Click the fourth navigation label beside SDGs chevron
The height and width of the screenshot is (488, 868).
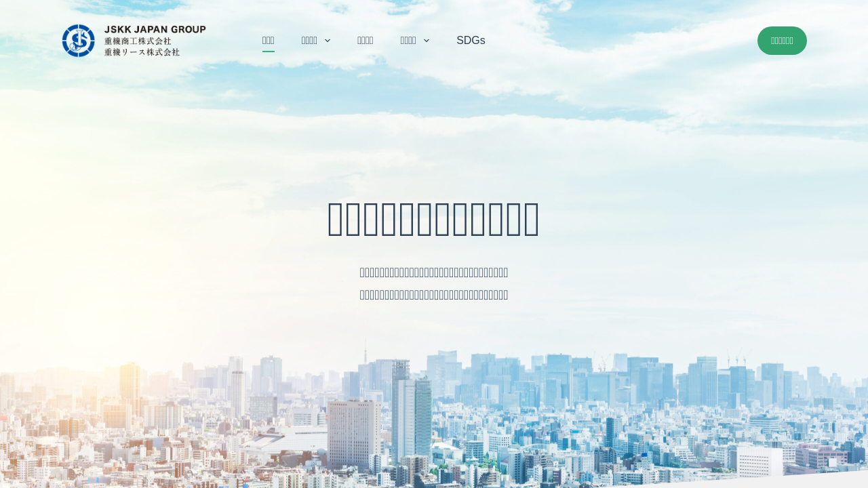408,40
